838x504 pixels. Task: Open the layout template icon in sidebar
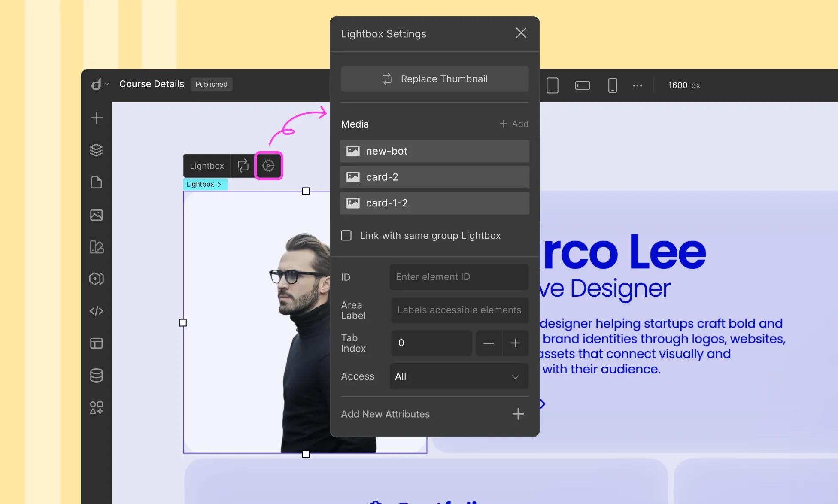point(97,343)
